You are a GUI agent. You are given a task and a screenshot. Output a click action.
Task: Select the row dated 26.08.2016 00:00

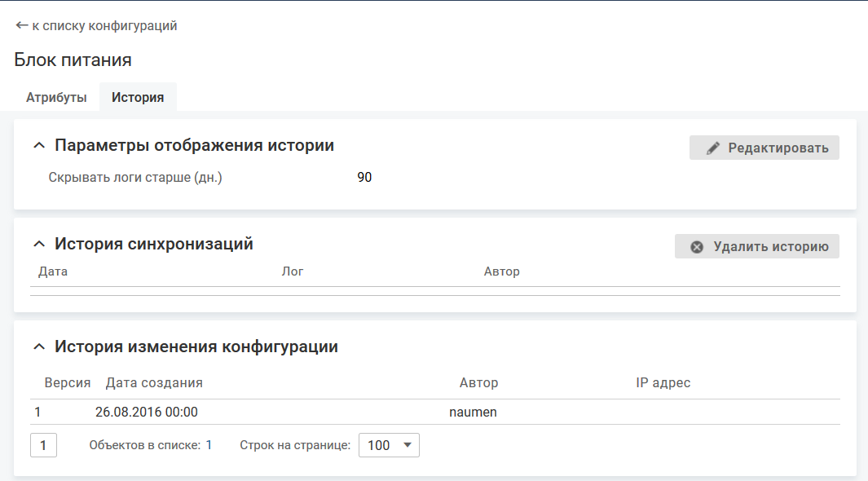pos(147,413)
